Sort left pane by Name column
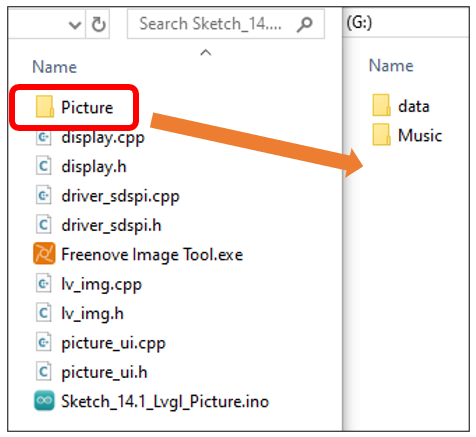Image resolution: width=476 pixels, height=437 pixels. tap(54, 67)
